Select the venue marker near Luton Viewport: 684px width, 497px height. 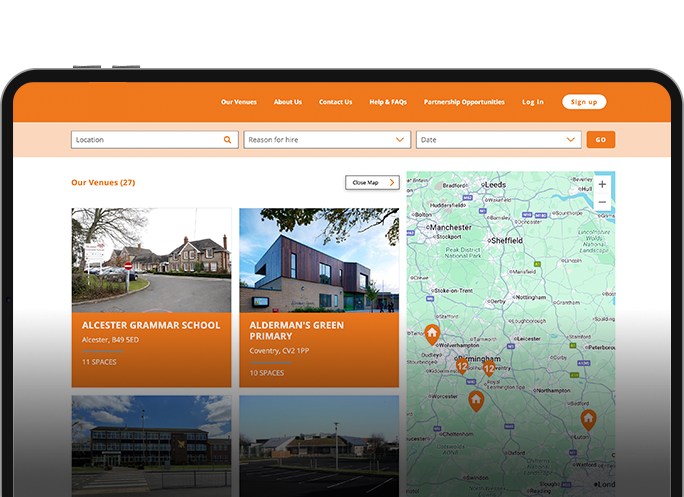(588, 419)
